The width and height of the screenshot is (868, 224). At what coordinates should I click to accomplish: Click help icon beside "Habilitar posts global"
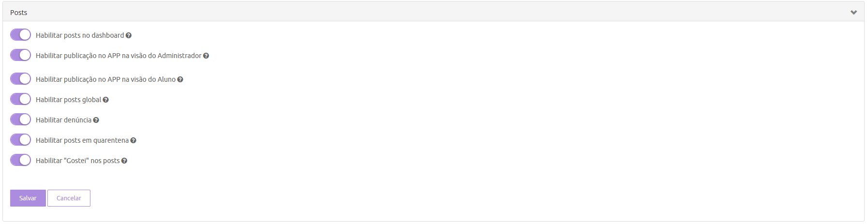tap(105, 100)
